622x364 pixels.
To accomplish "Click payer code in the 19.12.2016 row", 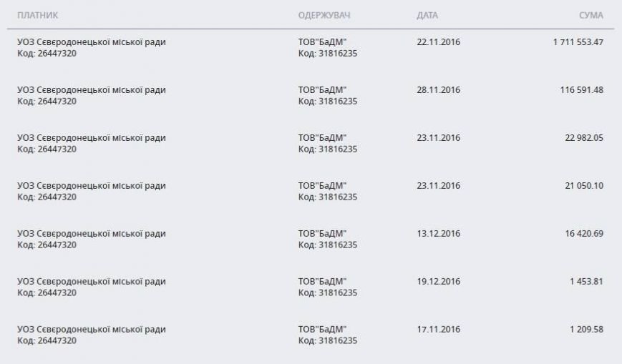I will [47, 292].
